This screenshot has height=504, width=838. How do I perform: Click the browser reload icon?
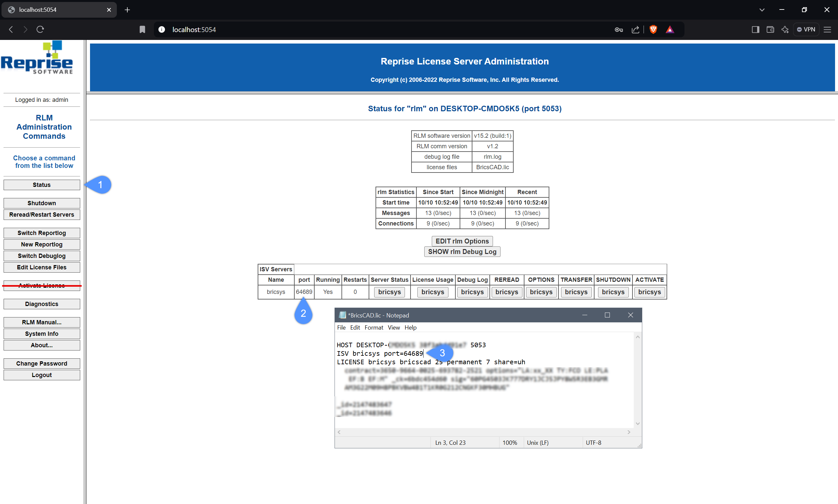pos(40,29)
